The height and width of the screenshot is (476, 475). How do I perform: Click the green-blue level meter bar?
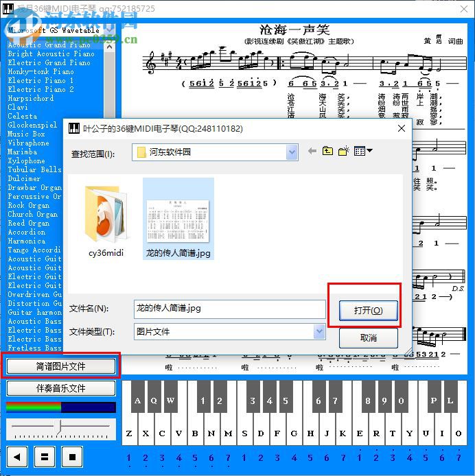pos(61,407)
